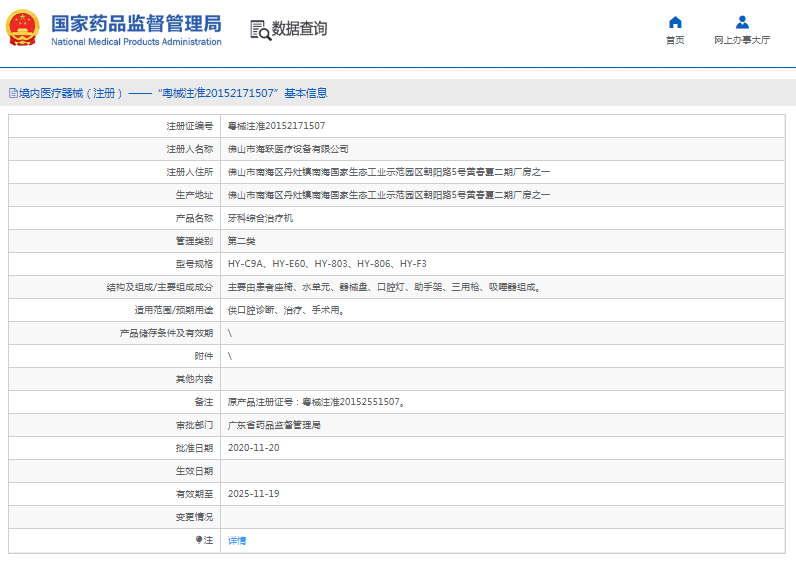Image resolution: width=796 pixels, height=561 pixels.
Task: Click the user icon for 网上办事大厅
Action: pos(742,22)
